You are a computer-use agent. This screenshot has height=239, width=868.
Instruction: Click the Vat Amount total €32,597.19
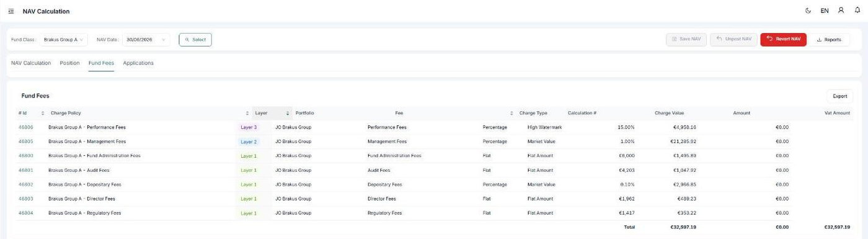click(837, 227)
